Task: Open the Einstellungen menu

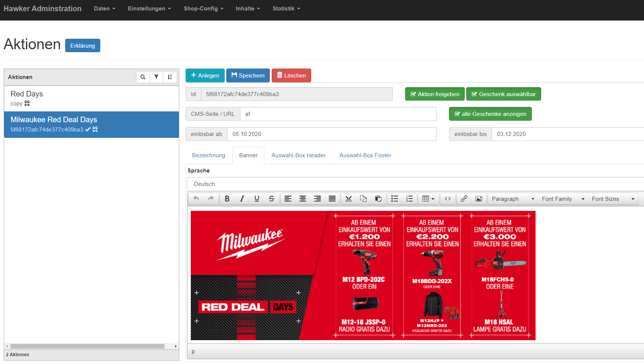Action: pyautogui.click(x=149, y=9)
